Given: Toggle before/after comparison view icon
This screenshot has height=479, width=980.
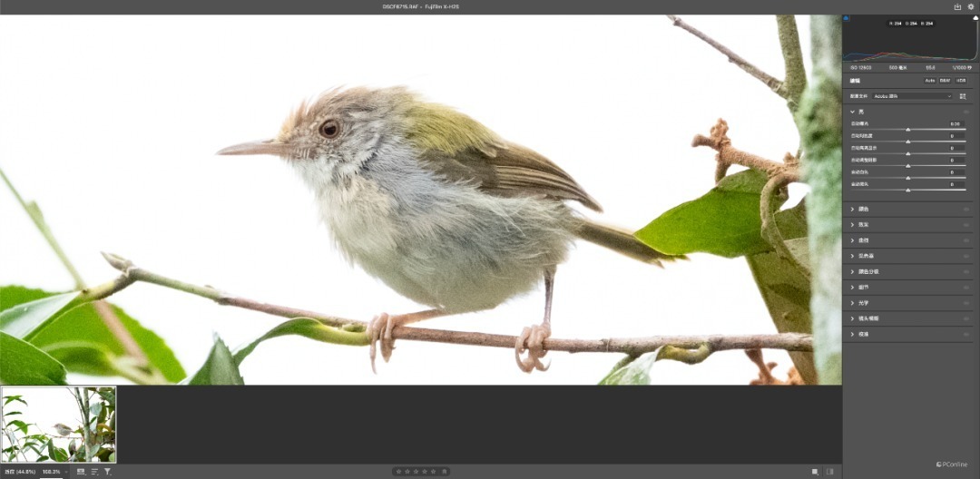Looking at the screenshot, I should [x=830, y=472].
